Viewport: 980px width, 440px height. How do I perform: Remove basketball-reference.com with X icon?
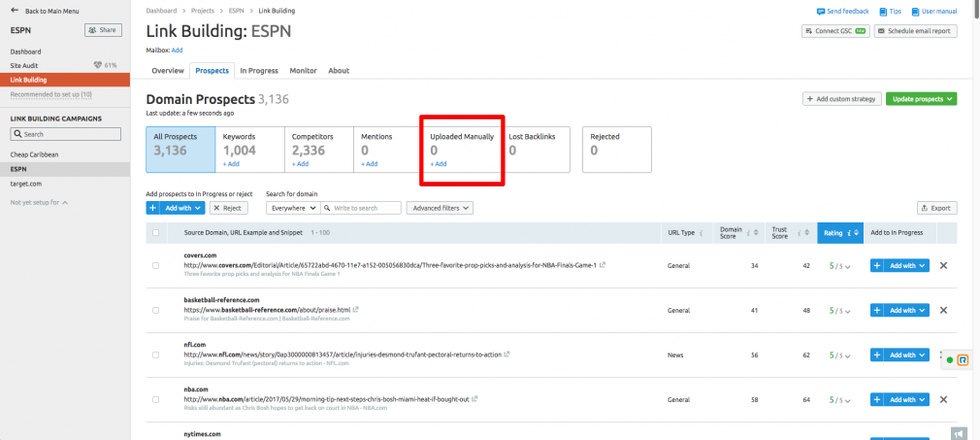tap(944, 311)
